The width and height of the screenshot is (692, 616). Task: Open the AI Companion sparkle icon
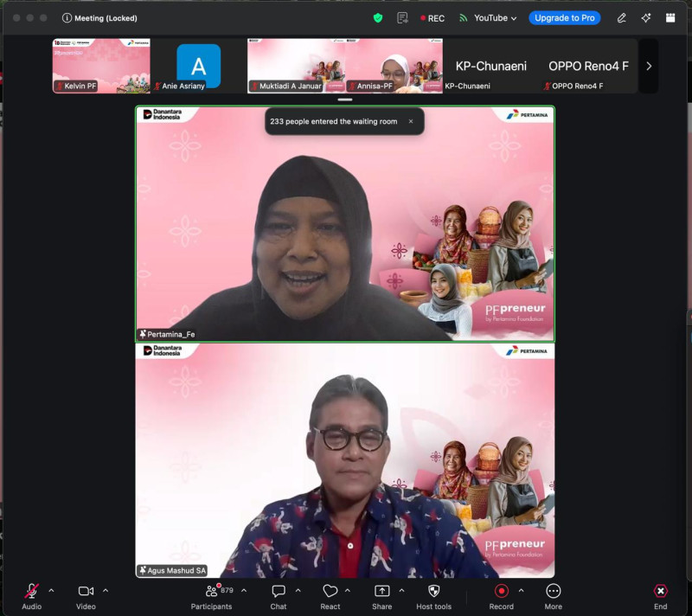[x=645, y=17]
